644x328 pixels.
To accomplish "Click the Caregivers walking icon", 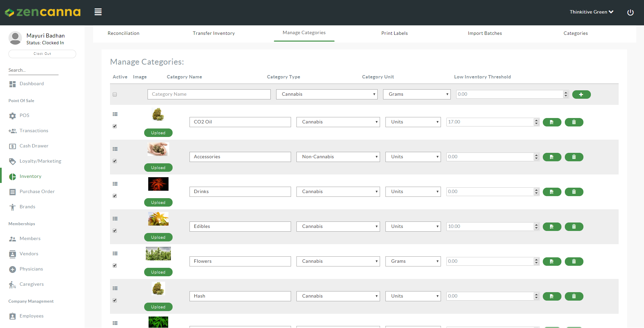I will coord(13,285).
